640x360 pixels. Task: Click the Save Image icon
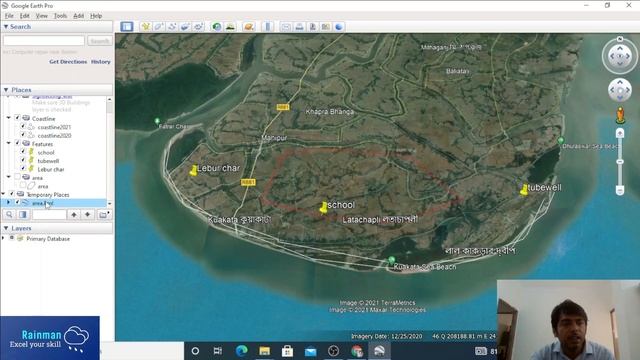coord(313,27)
